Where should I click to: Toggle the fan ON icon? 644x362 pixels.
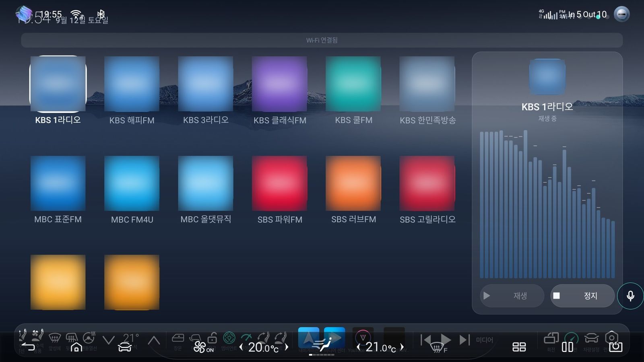pyautogui.click(x=203, y=347)
